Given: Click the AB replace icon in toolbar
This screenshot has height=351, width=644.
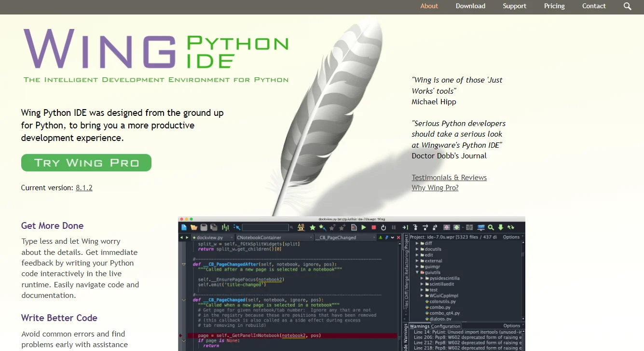Looking at the screenshot, I should [301, 227].
